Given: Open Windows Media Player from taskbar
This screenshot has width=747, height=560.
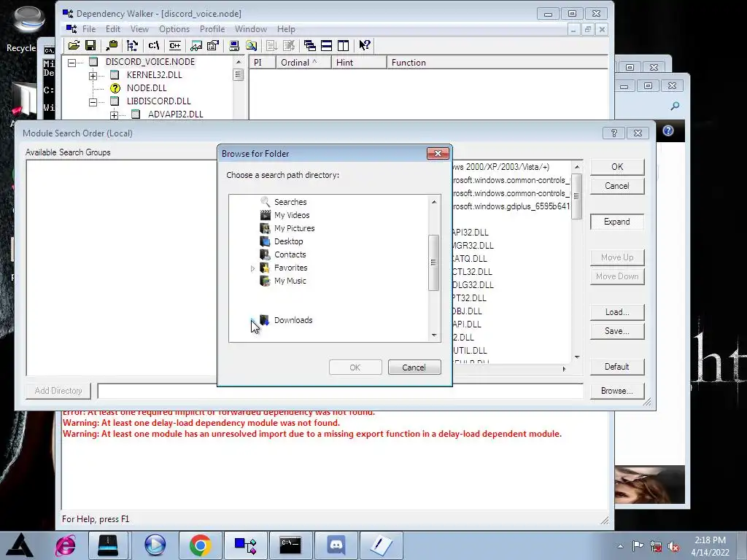Looking at the screenshot, I should pyautogui.click(x=155, y=545).
